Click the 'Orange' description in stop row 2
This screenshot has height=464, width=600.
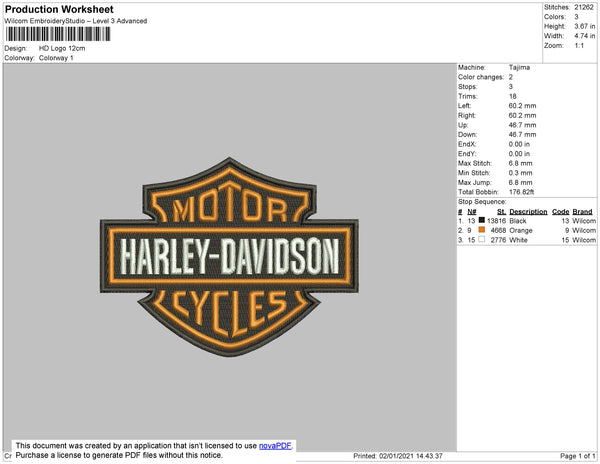(521, 231)
